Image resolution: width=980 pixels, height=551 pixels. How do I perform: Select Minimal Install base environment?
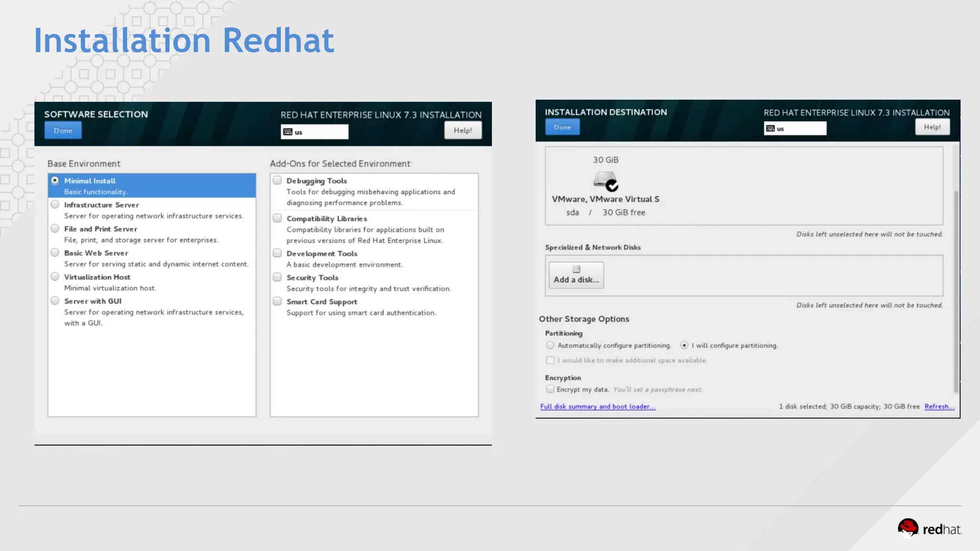click(55, 181)
